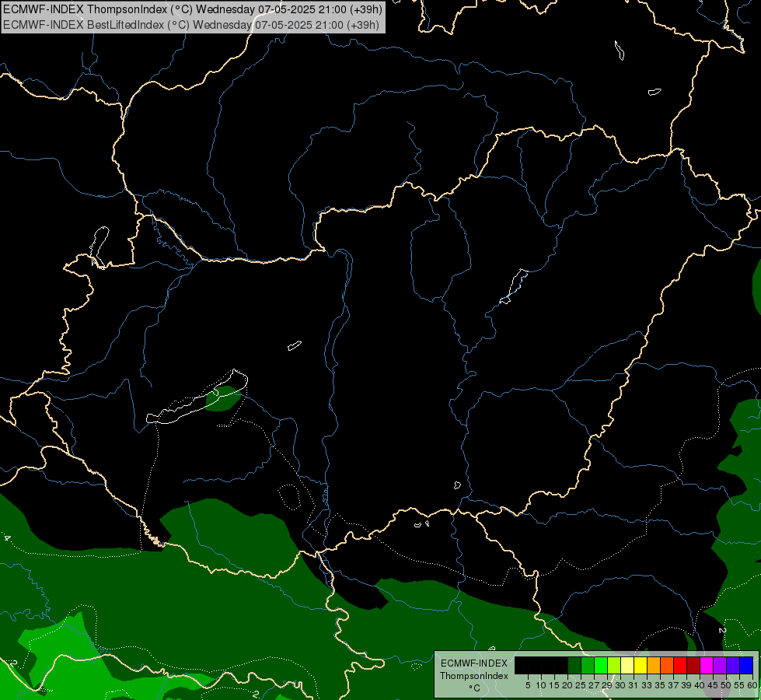Click the dark red 39–40 legend swatch
Viewport: 761px width, 700px height.
click(693, 665)
